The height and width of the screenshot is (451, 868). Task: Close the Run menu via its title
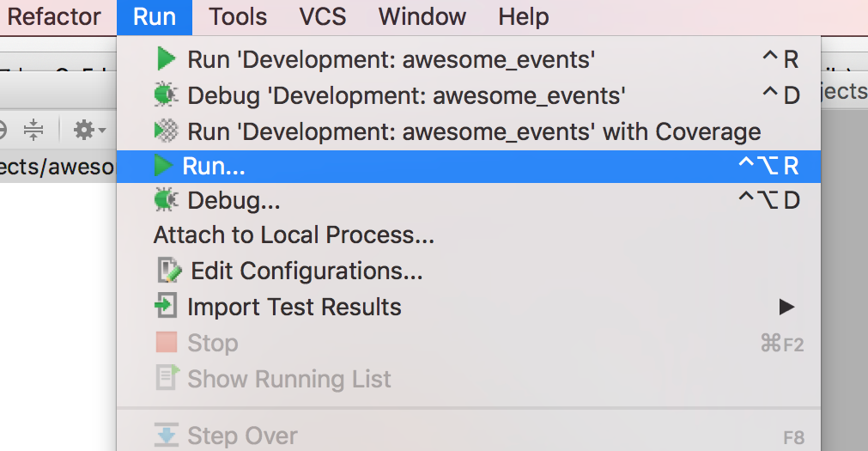point(155,16)
